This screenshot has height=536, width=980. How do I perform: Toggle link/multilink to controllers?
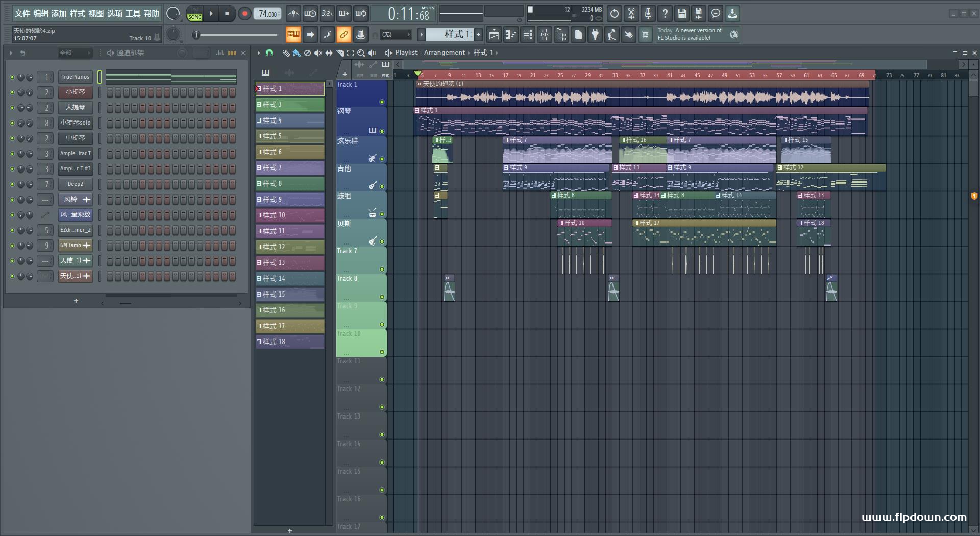[344, 34]
